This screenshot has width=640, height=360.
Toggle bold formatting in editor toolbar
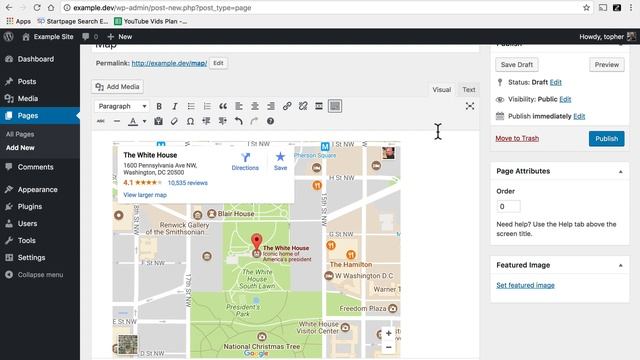pos(159,106)
